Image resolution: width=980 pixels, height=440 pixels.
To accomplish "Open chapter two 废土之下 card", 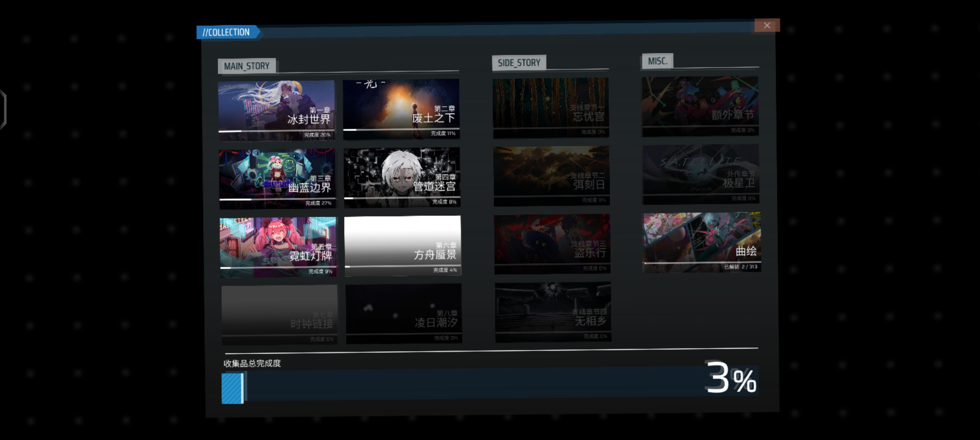I will coord(401,109).
